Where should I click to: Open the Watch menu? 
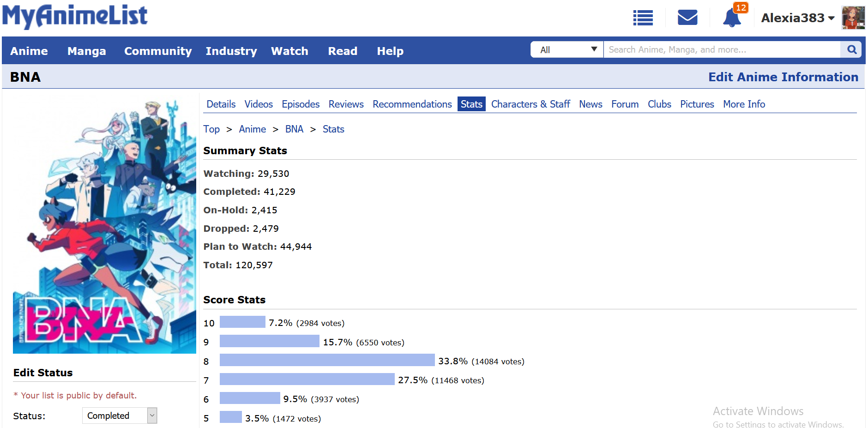click(x=289, y=51)
